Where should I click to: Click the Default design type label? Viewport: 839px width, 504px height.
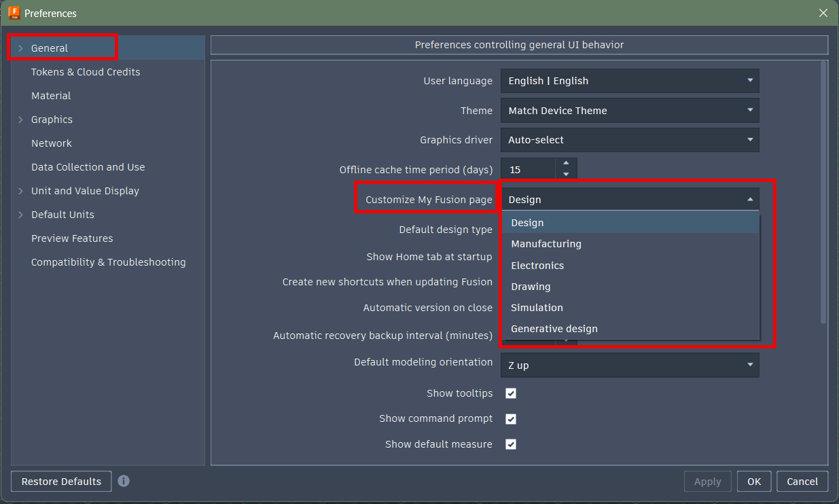(446, 230)
